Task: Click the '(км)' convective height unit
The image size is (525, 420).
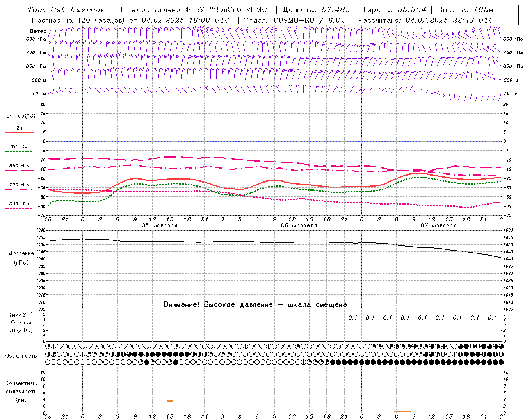Action: pyautogui.click(x=21, y=399)
